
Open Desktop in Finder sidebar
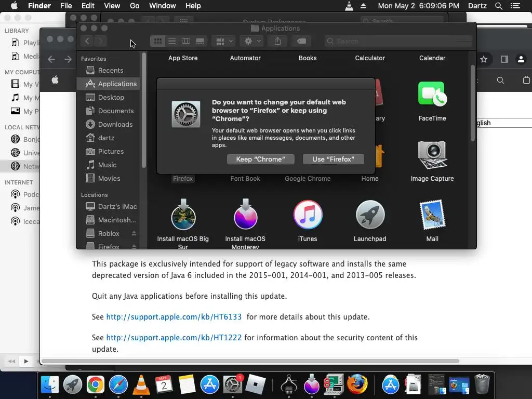109,97
